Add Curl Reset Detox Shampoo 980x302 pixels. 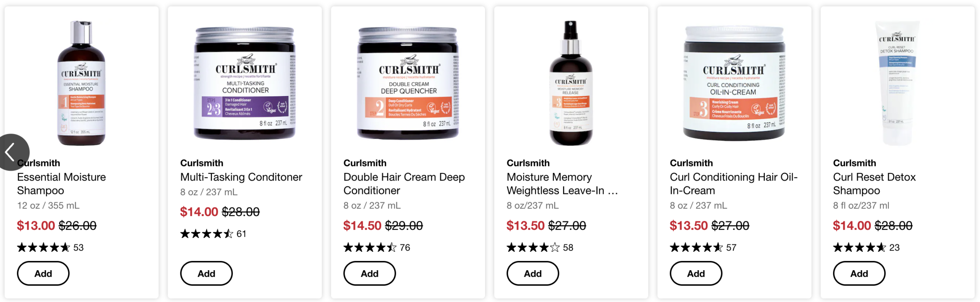[859, 274]
